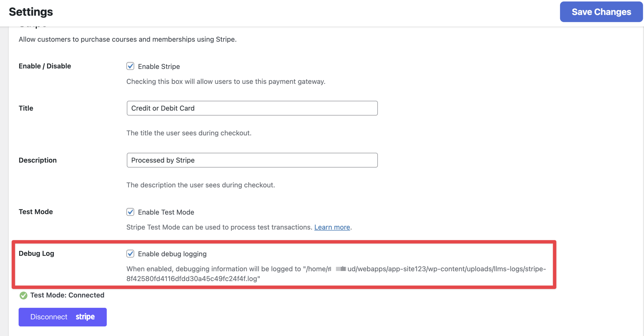Click the Stripe logo on Disconnect button
Image resolution: width=644 pixels, height=336 pixels.
click(85, 317)
